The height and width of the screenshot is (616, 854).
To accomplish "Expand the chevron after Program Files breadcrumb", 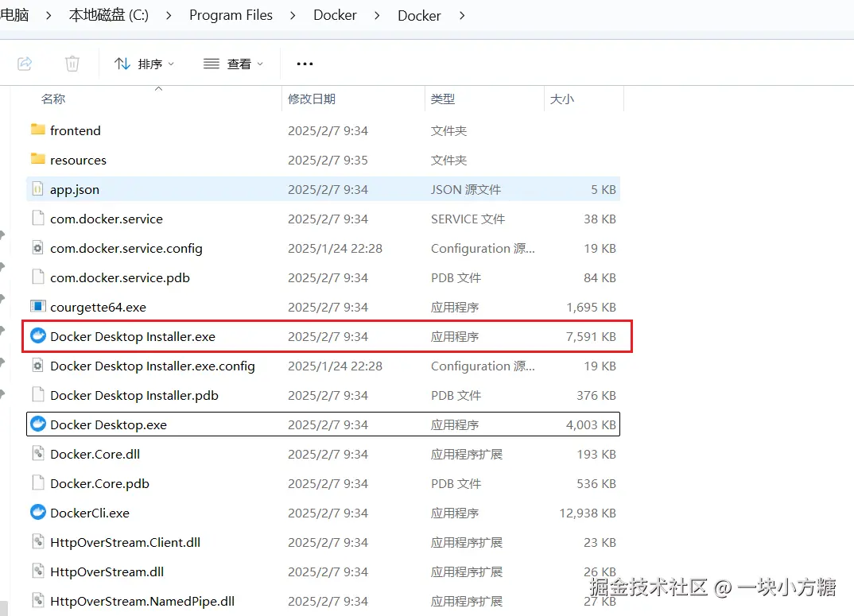I will point(293,15).
